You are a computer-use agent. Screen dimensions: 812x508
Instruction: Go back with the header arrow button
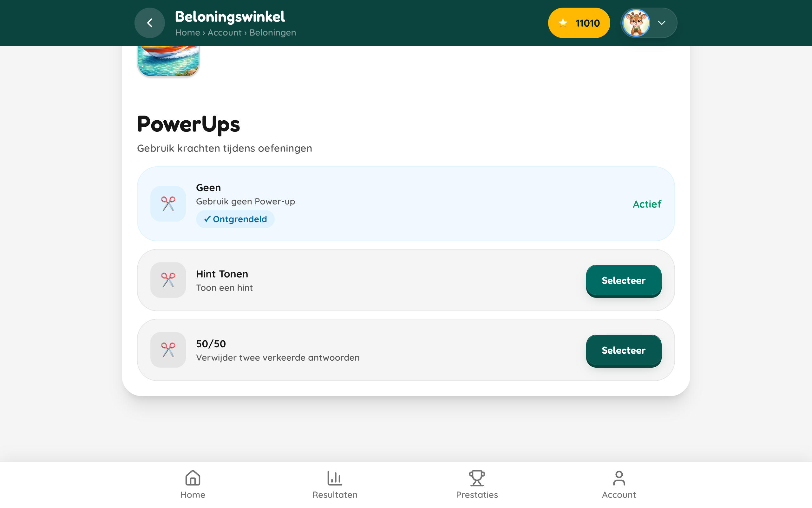[150, 23]
